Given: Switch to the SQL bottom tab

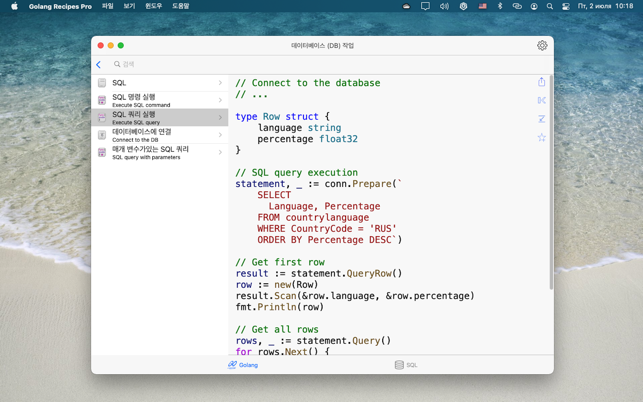Looking at the screenshot, I should pyautogui.click(x=406, y=365).
